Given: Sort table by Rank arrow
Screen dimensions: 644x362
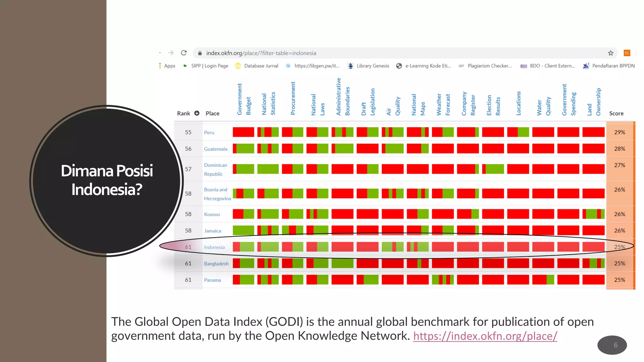Looking at the screenshot, I should click(197, 113).
